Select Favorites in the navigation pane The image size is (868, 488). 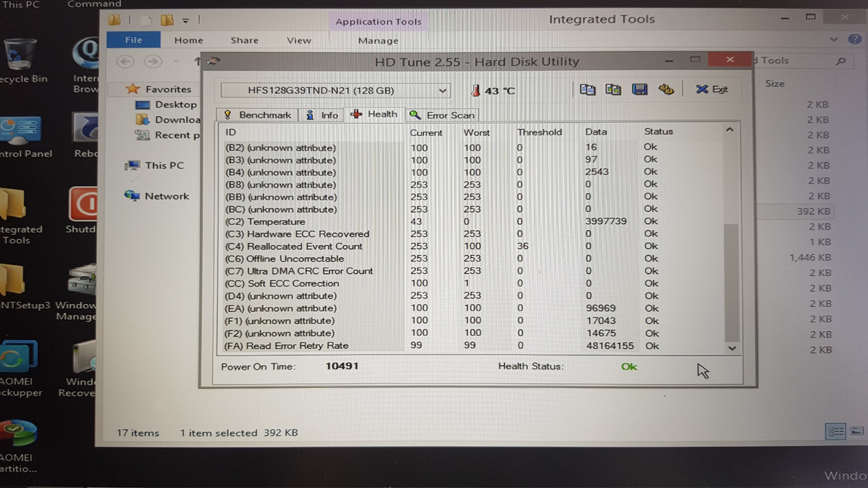[x=158, y=89]
